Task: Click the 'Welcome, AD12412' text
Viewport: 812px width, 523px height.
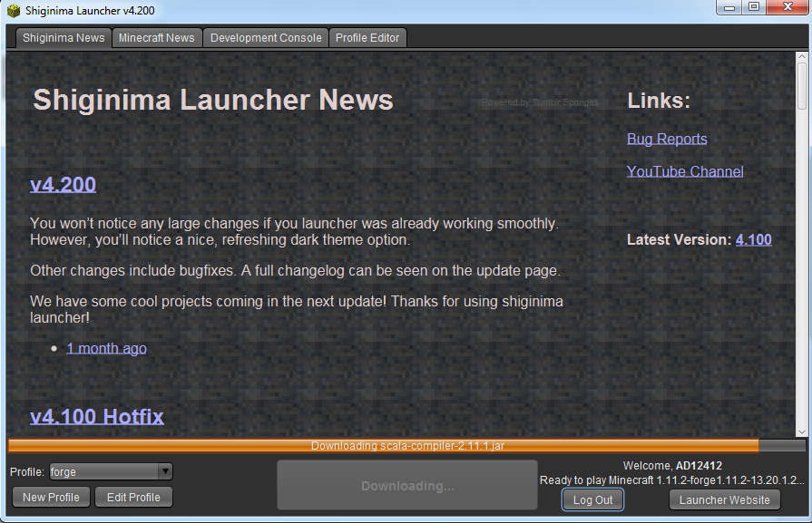Action: (672, 466)
